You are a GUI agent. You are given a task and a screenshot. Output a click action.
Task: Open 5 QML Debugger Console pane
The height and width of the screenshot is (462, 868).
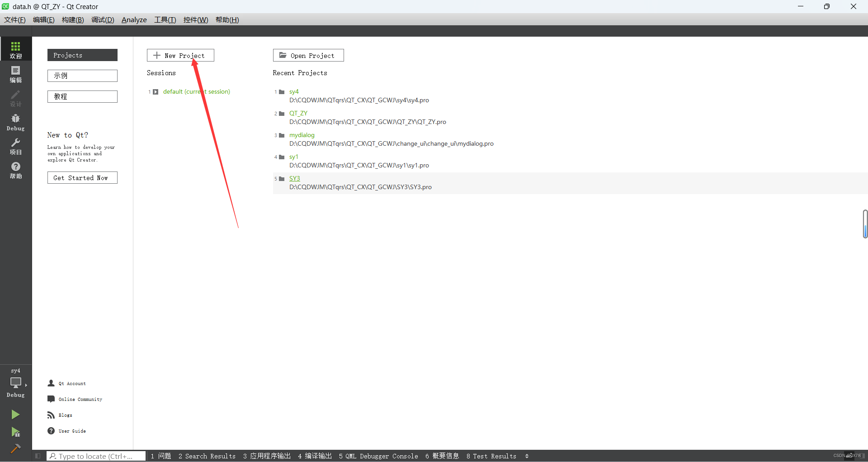pyautogui.click(x=379, y=456)
